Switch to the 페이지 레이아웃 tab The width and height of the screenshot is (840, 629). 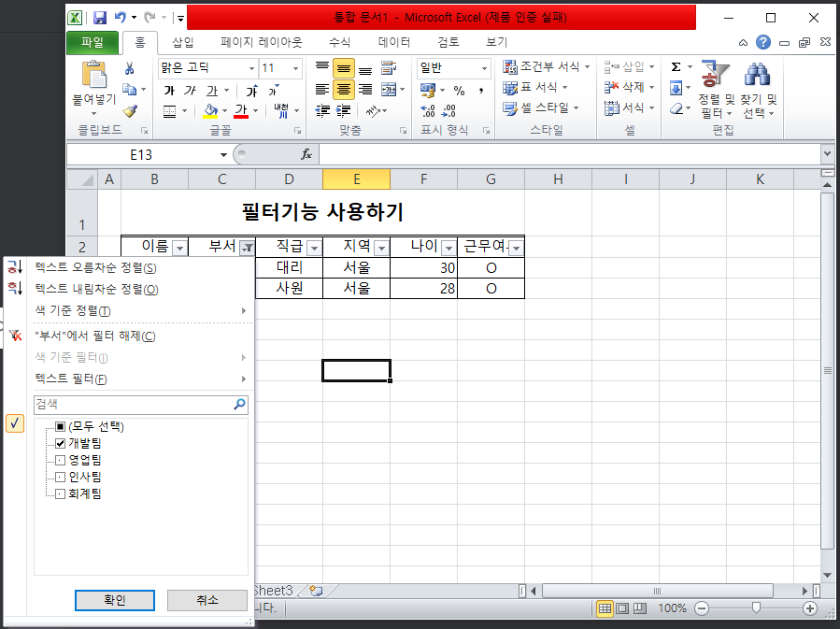[262, 42]
